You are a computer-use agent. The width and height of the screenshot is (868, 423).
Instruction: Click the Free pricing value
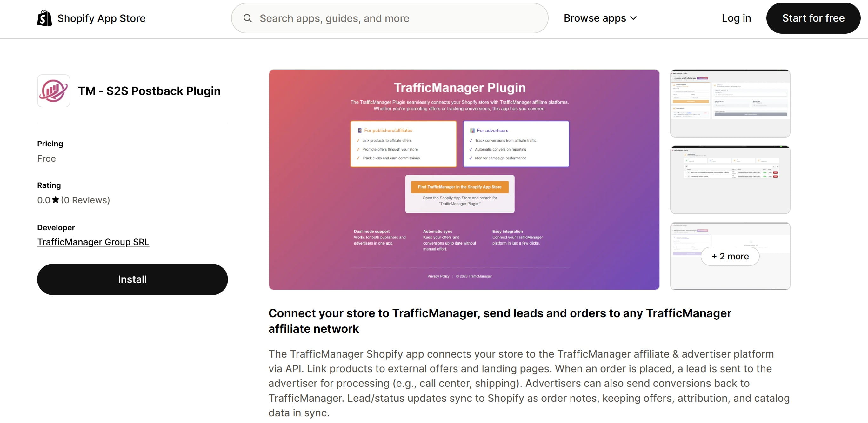click(46, 158)
